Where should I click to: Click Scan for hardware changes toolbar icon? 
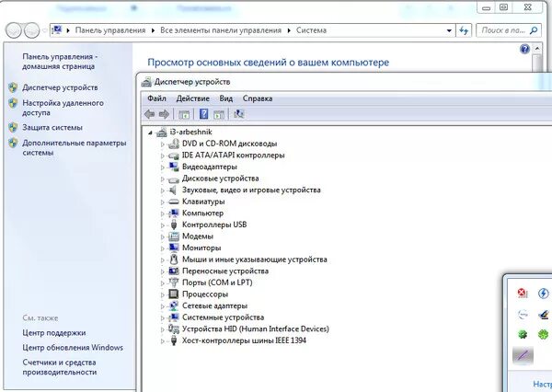pos(238,114)
